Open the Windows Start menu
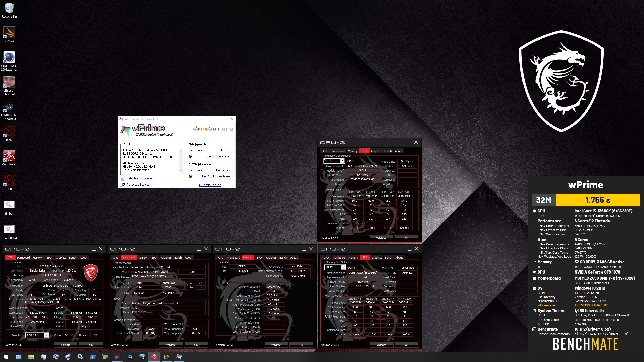This screenshot has width=644, height=362. 6,357
